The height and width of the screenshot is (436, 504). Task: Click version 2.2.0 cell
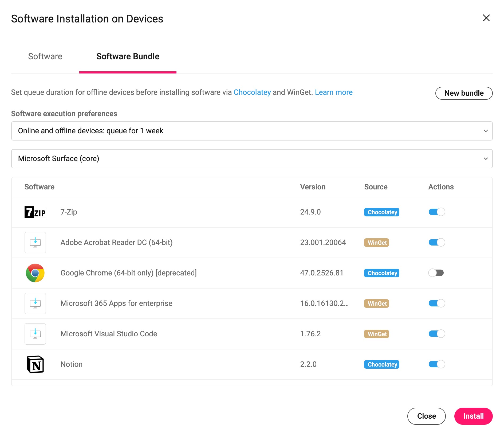308,364
